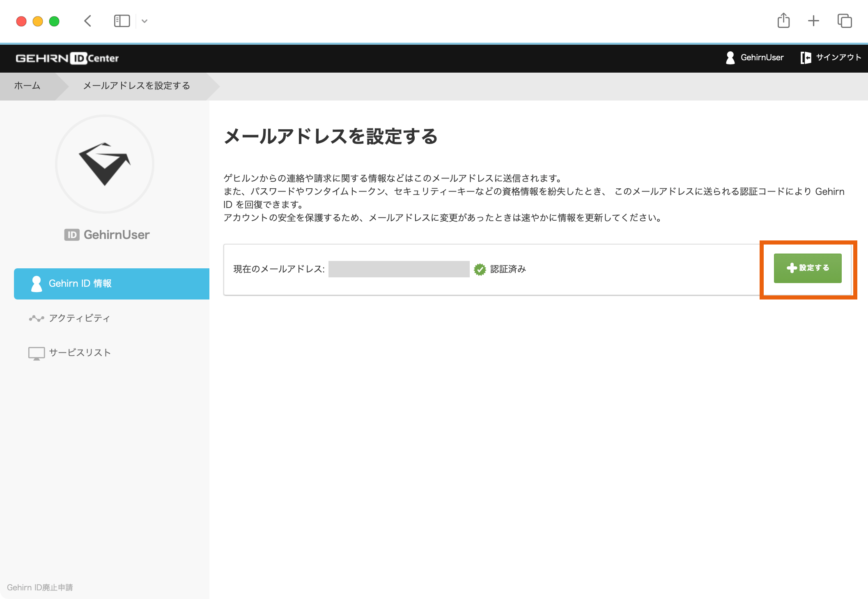Click the green 認証済み verified badge
Image resolution: width=868 pixels, height=599 pixels.
tap(480, 270)
